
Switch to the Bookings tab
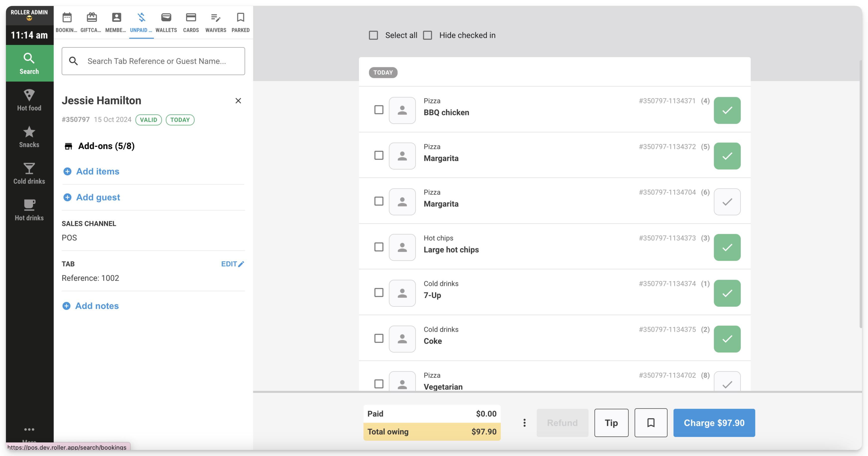(x=67, y=22)
